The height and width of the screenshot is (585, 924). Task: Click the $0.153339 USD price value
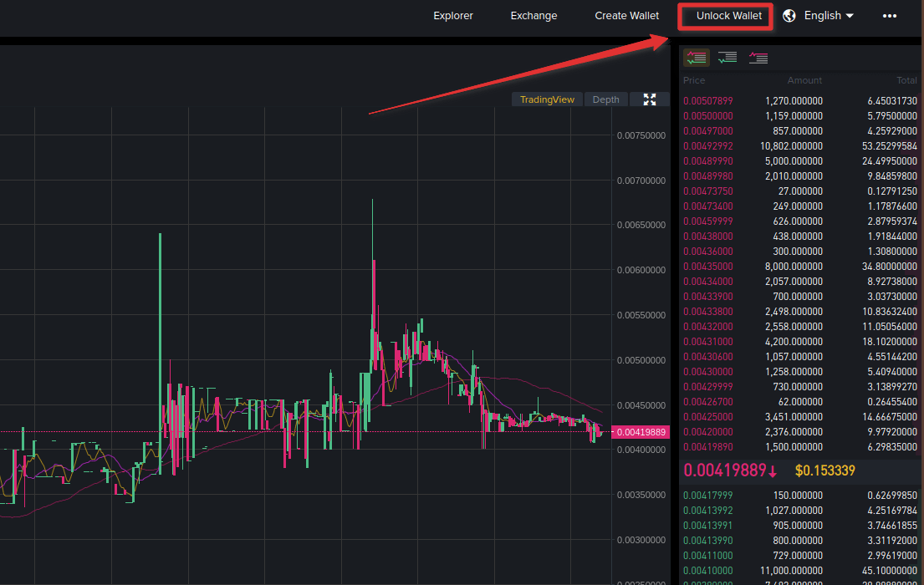(x=825, y=471)
